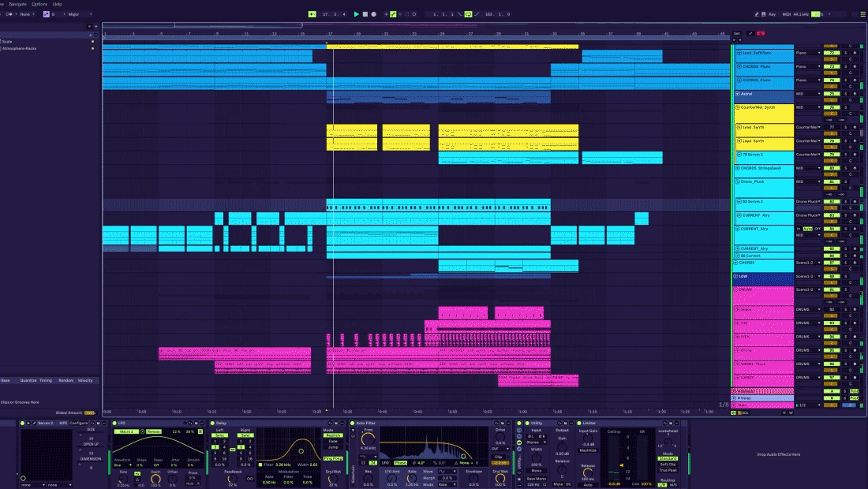The height and width of the screenshot is (489, 868).
Task: Click the Global Amount value field
Action: [89, 412]
